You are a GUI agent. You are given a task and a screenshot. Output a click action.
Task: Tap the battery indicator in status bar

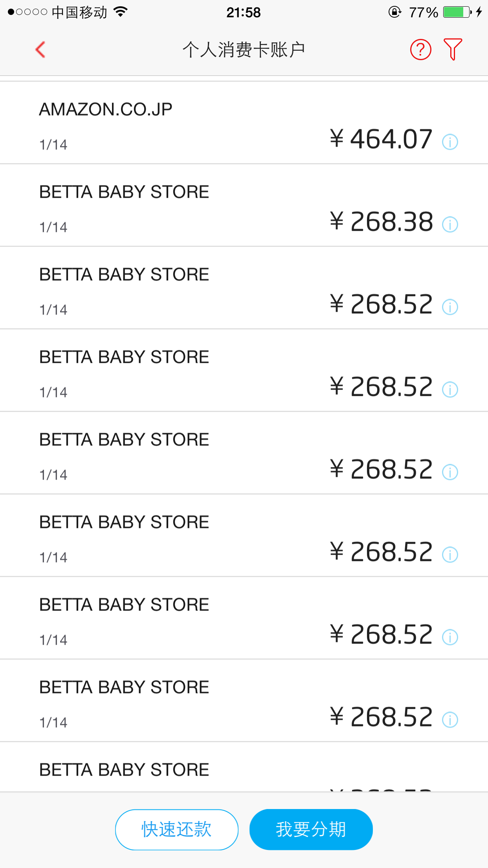tap(457, 12)
